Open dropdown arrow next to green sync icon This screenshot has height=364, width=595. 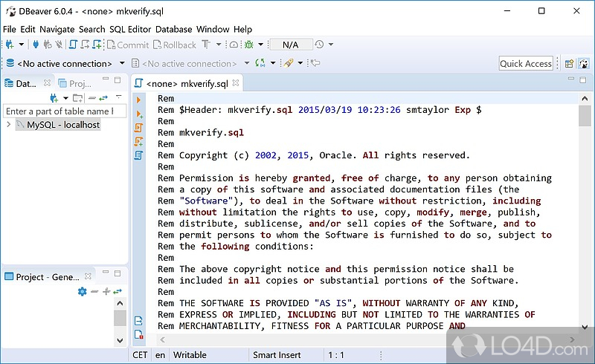273,63
